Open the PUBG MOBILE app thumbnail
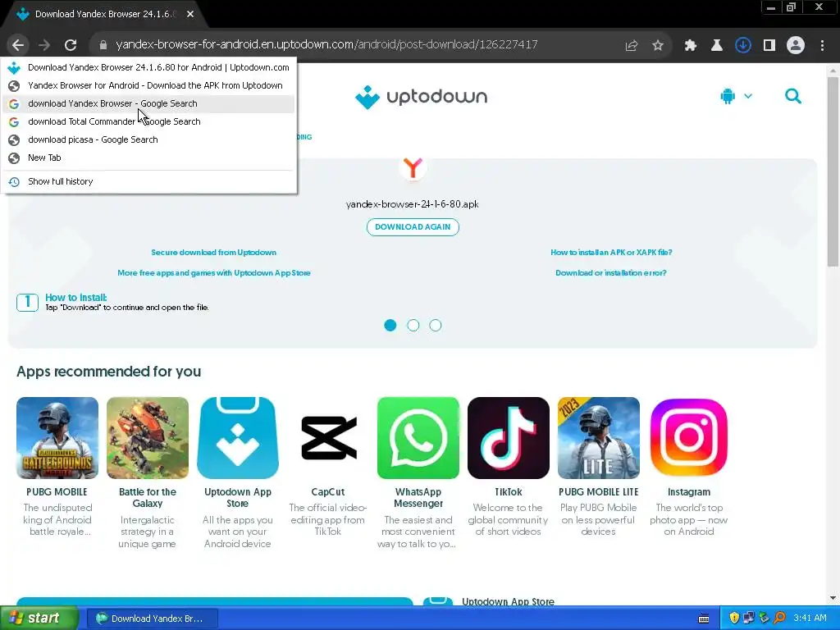This screenshot has height=630, width=840. pyautogui.click(x=57, y=438)
